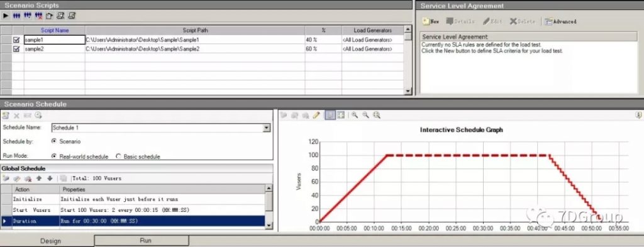Click the Start Scenario play icon
The height and width of the screenshot is (247, 644).
6,16
